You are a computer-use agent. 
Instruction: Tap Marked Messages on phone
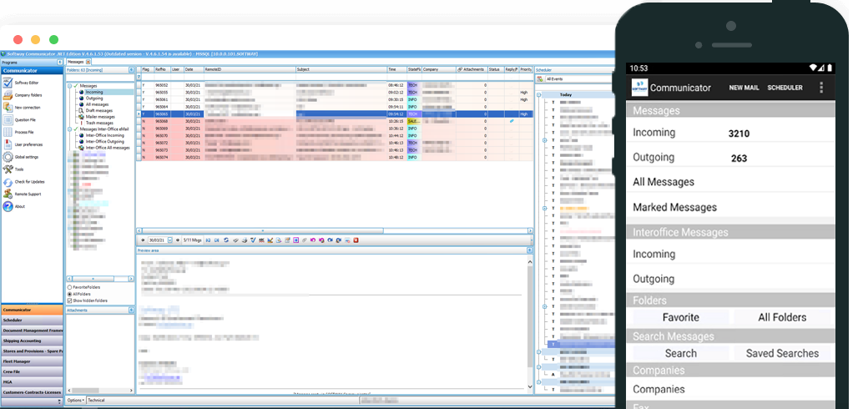(x=675, y=207)
